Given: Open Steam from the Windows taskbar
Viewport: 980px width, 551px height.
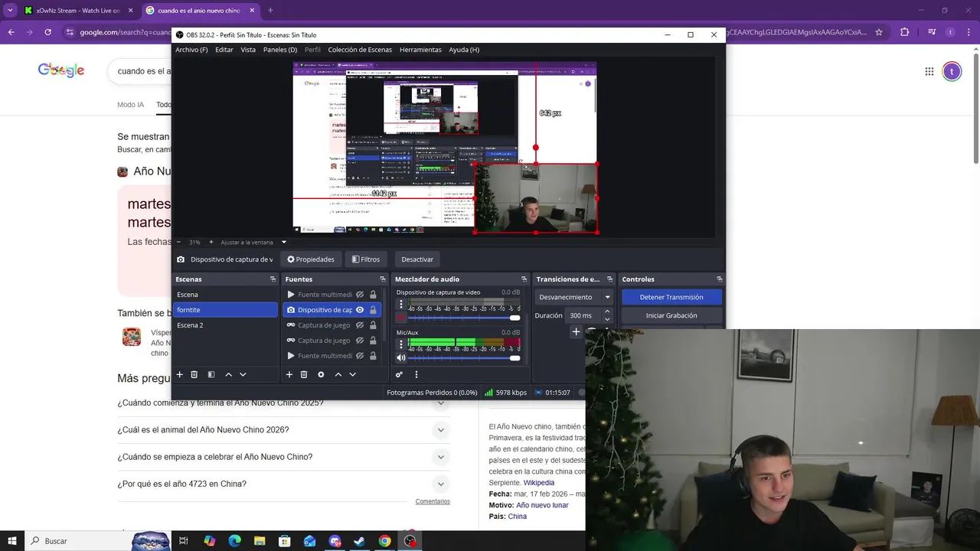Looking at the screenshot, I should [x=359, y=541].
